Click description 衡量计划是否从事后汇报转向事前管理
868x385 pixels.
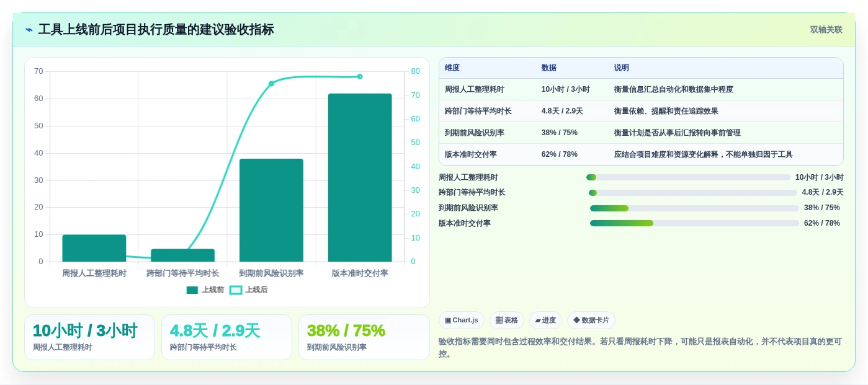[x=678, y=133]
